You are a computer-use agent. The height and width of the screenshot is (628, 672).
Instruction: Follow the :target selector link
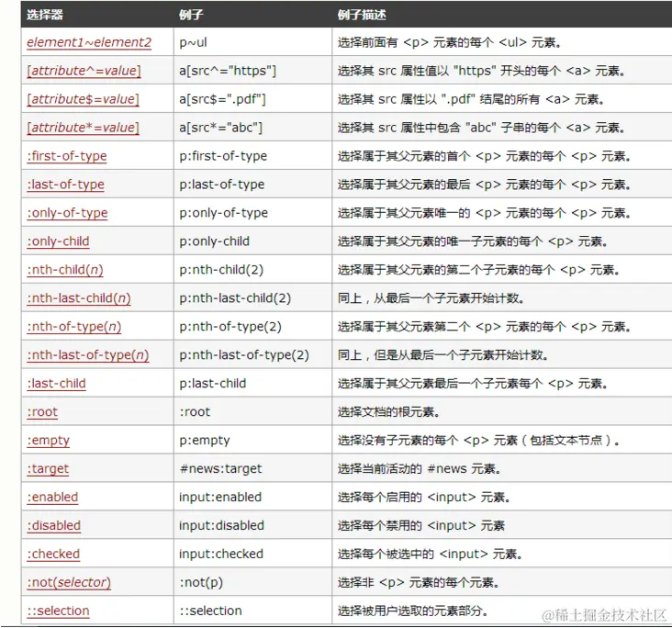(48, 468)
